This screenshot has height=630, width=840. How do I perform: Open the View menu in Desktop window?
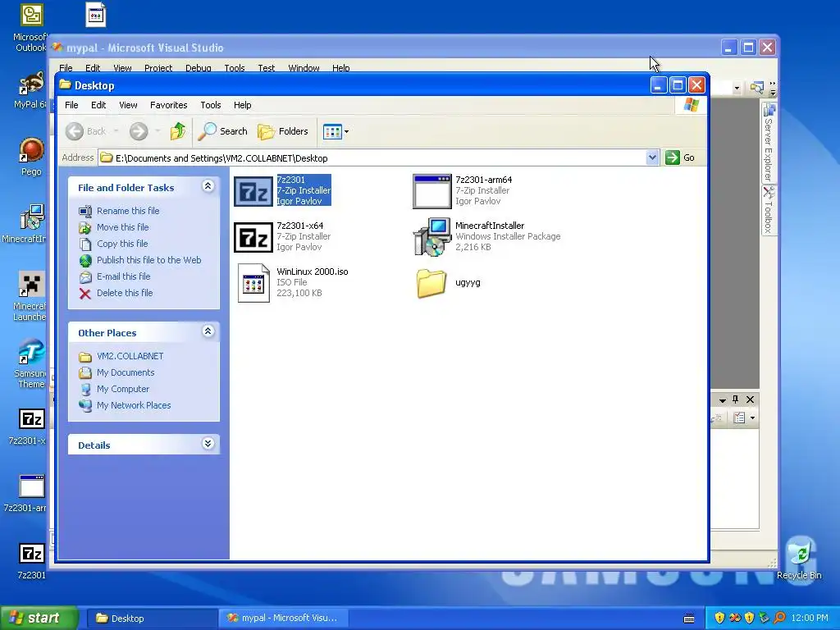(128, 105)
